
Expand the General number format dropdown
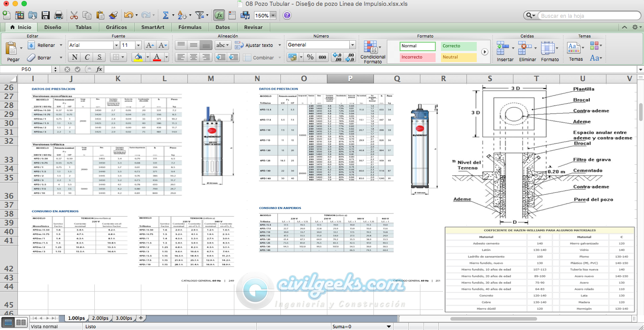tap(352, 45)
